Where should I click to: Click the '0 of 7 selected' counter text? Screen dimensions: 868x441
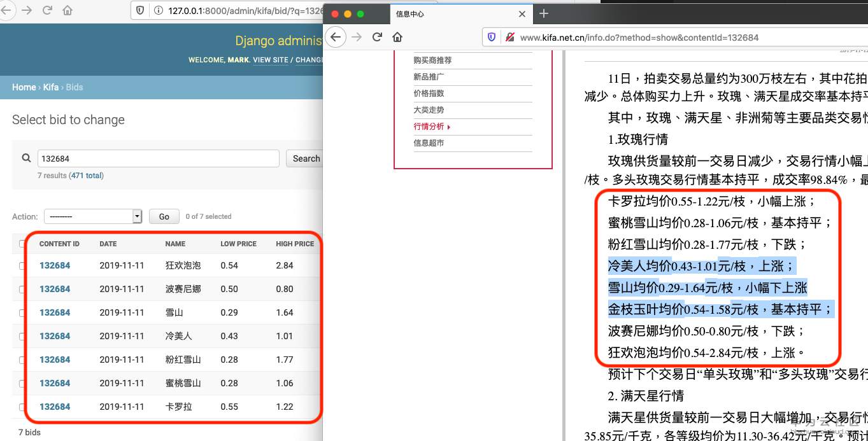208,216
